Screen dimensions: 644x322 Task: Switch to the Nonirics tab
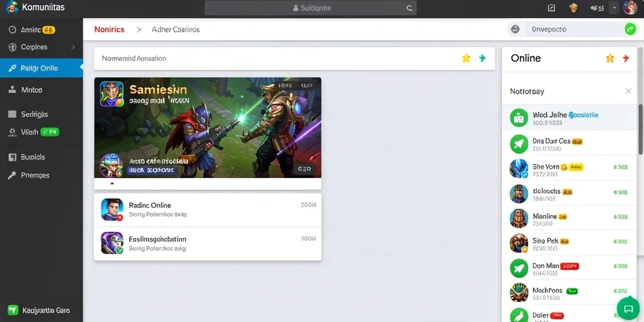click(x=109, y=30)
